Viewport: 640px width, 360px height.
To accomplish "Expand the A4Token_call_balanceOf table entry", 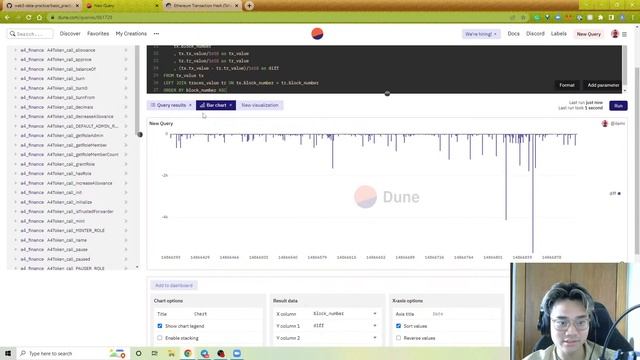I will click(x=16, y=69).
